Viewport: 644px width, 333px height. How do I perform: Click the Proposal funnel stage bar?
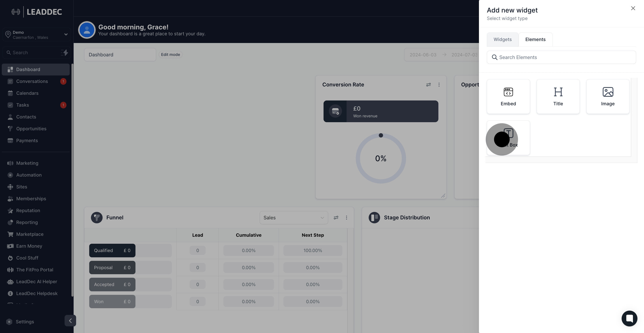click(x=112, y=267)
